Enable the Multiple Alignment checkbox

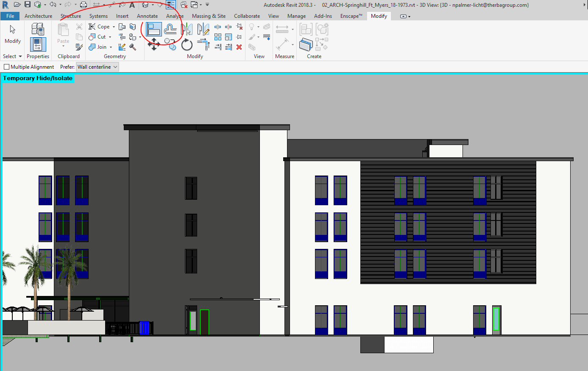tap(6, 67)
